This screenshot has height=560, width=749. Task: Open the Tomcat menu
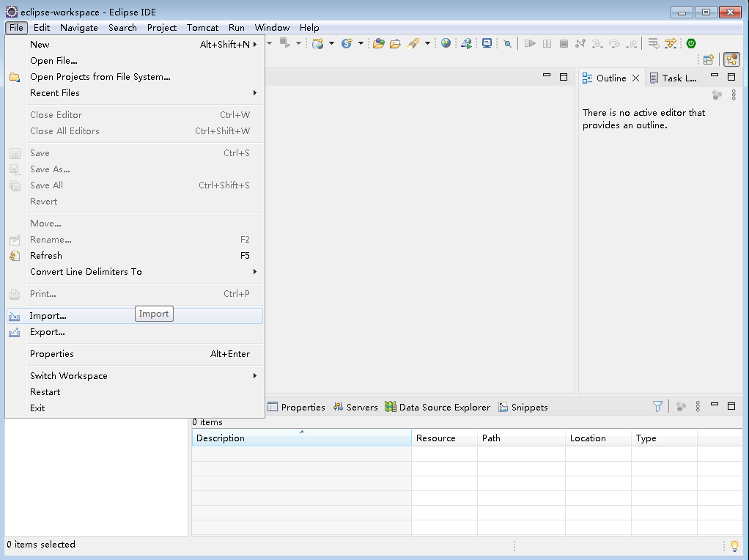202,28
